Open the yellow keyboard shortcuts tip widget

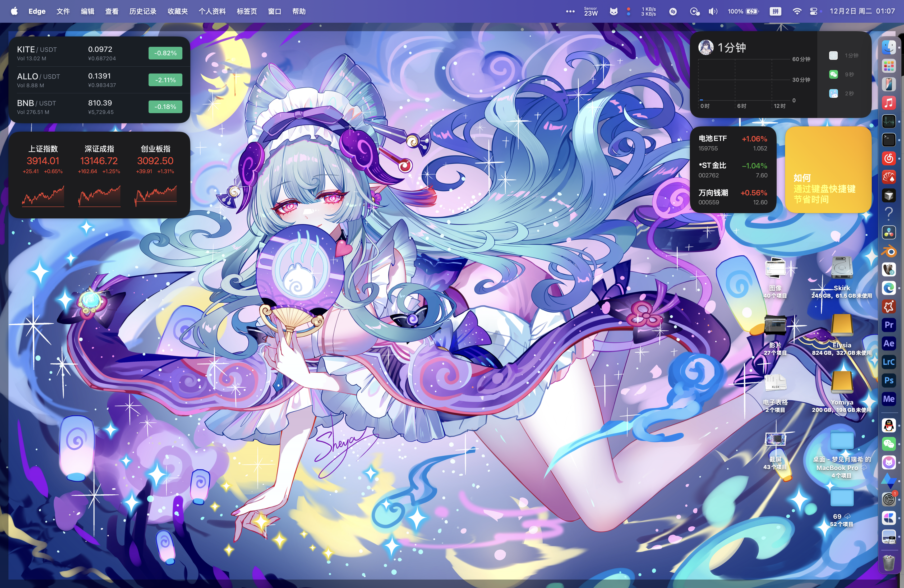828,169
